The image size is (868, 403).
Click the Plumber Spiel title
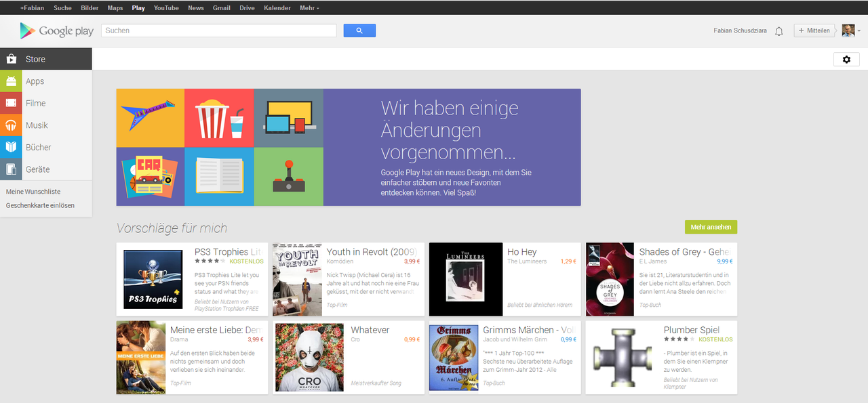click(x=692, y=330)
